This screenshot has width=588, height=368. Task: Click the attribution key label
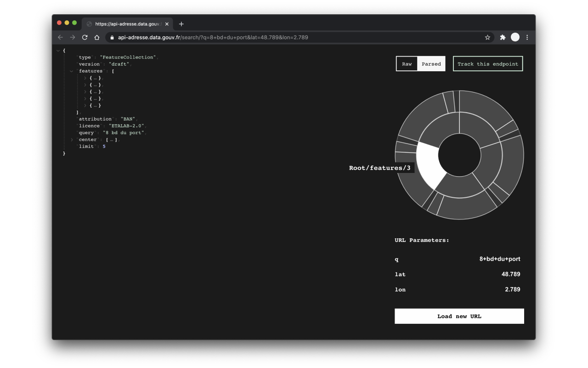pos(95,119)
